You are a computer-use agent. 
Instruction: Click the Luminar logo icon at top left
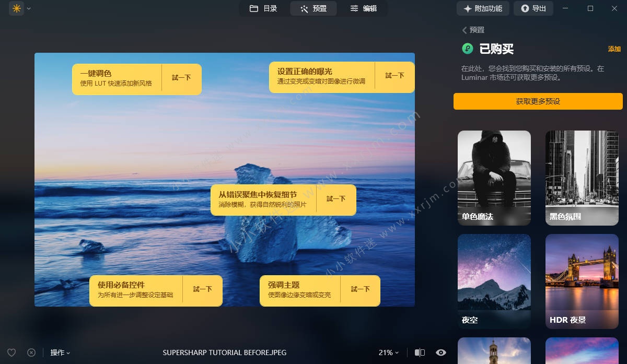[x=17, y=8]
